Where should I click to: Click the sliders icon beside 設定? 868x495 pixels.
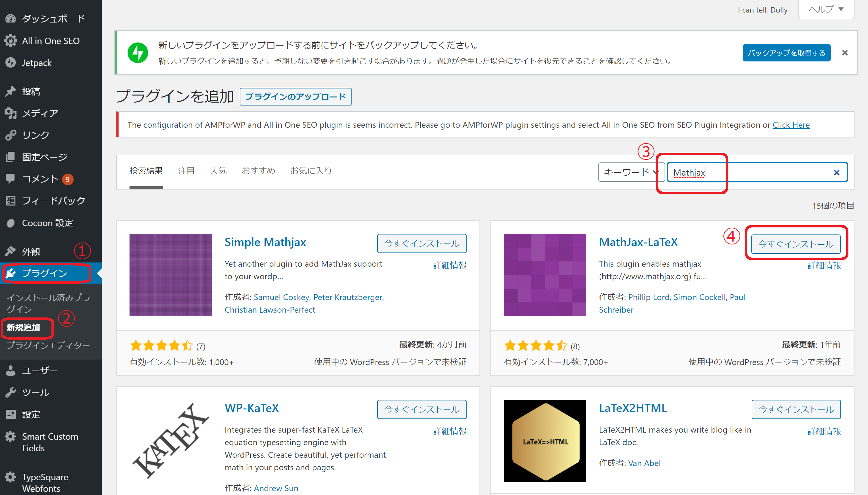11,414
